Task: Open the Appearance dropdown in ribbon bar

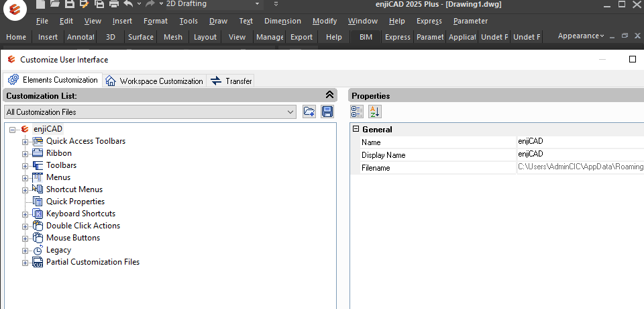Action: (x=581, y=36)
